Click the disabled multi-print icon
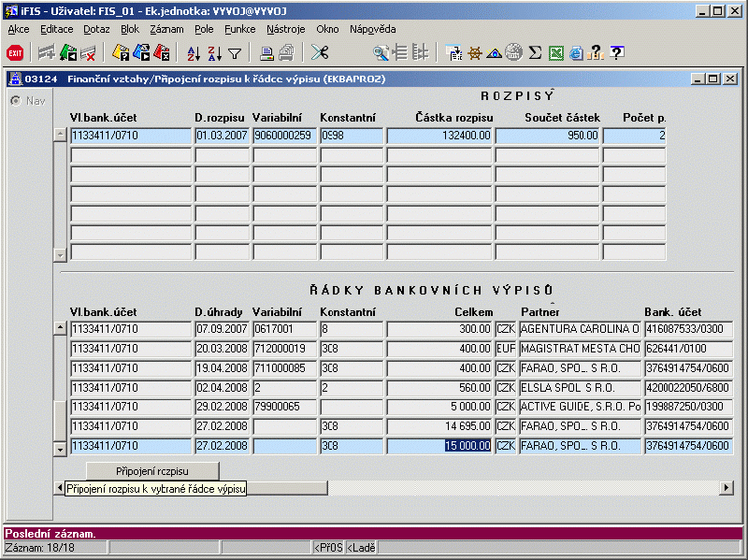748x560 pixels. 287,52
